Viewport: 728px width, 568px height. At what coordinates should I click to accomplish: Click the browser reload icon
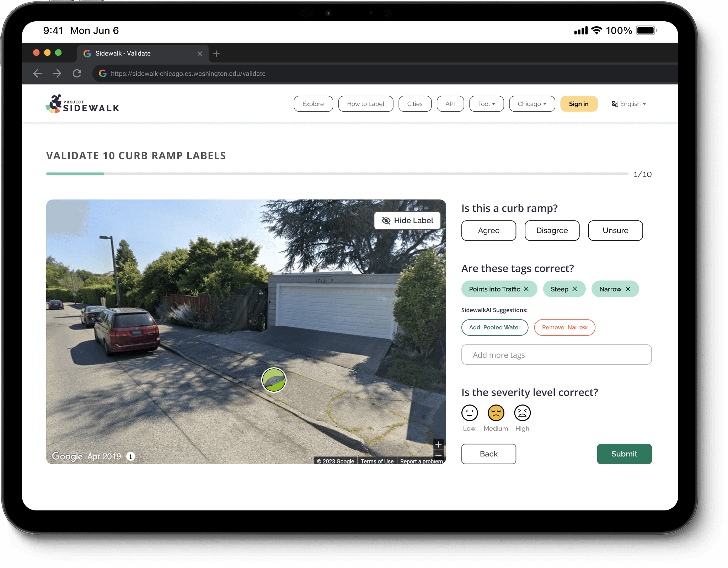(x=77, y=74)
